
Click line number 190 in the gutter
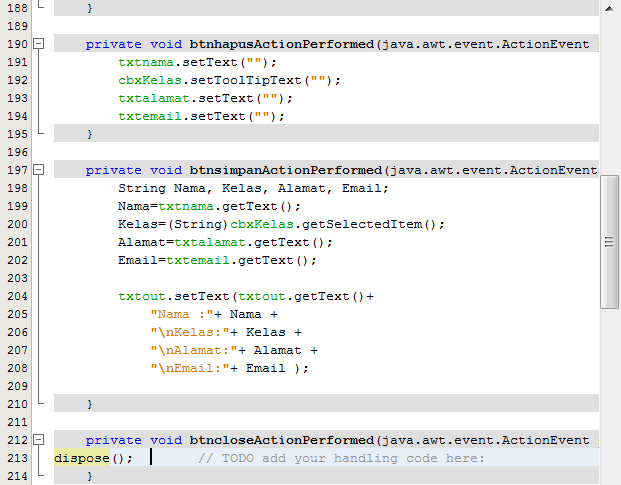17,44
